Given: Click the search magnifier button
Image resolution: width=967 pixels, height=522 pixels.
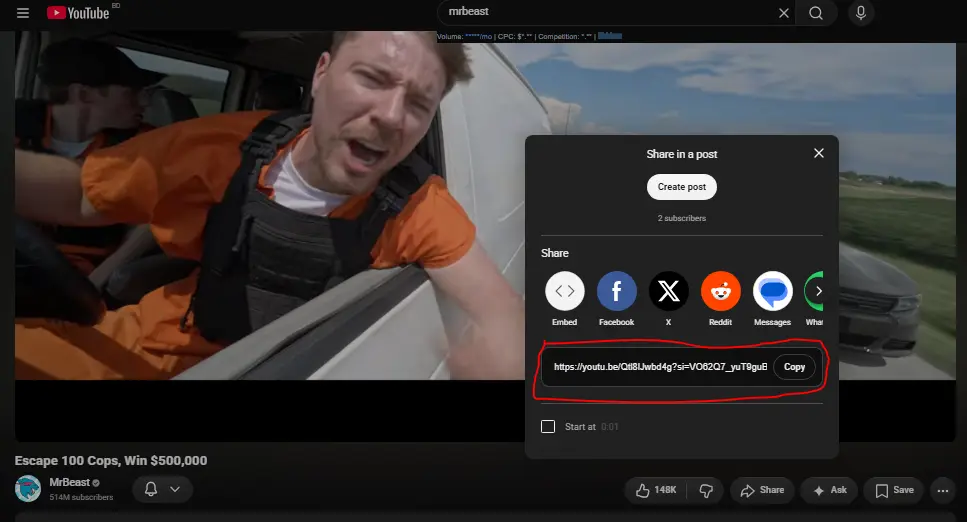Looking at the screenshot, I should 816,13.
